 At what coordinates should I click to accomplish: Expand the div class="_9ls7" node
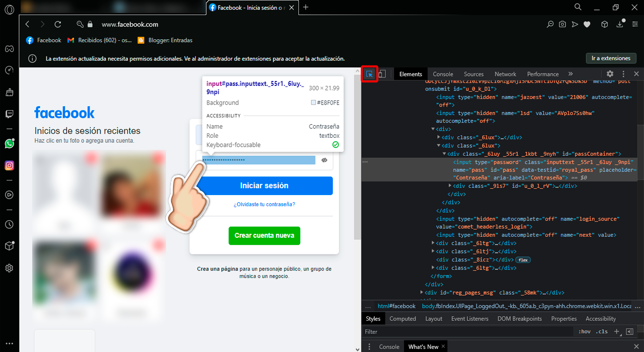(450, 186)
